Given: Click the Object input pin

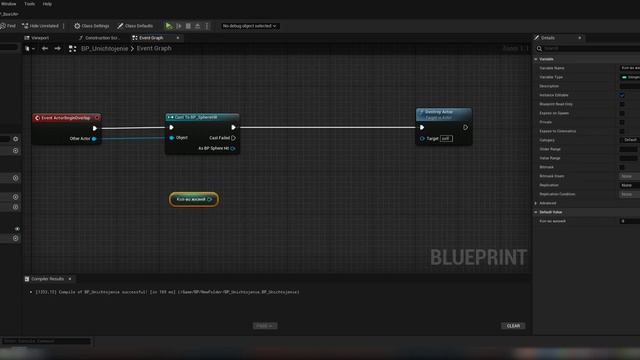Looking at the screenshot, I should point(171,138).
